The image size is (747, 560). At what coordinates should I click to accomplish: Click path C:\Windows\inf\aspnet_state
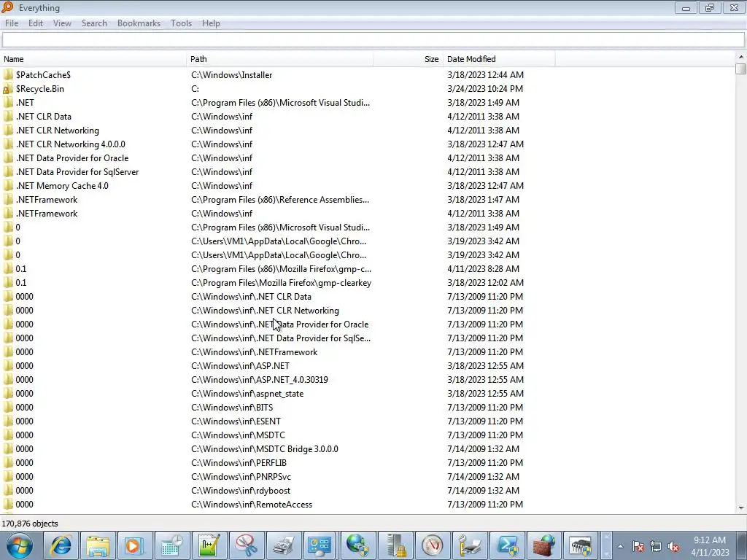(x=247, y=393)
